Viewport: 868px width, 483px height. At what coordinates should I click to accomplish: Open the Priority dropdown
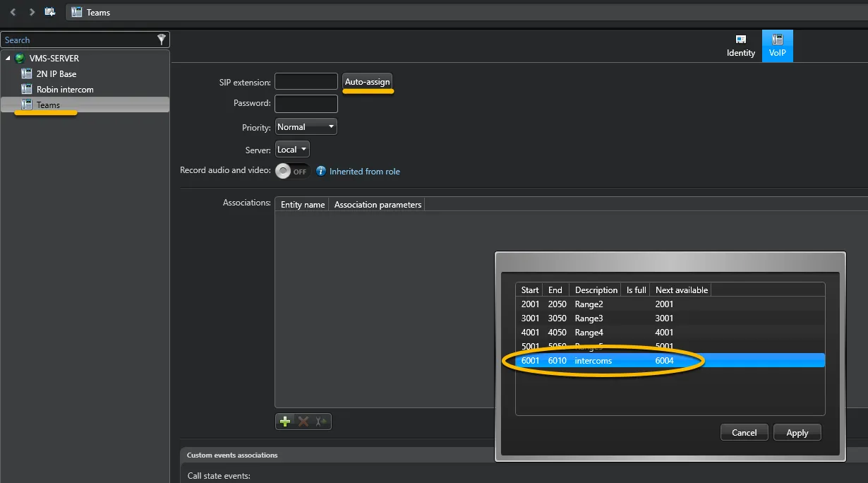pos(306,127)
